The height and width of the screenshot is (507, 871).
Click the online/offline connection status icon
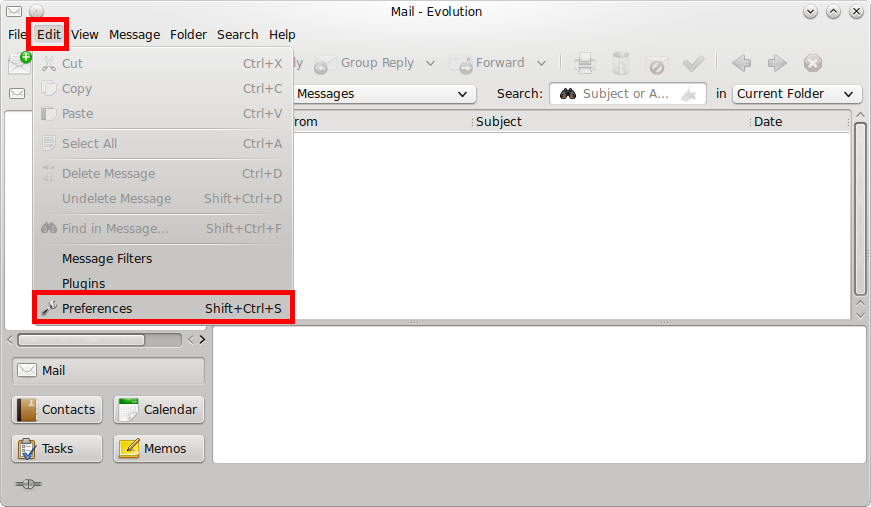coord(28,484)
